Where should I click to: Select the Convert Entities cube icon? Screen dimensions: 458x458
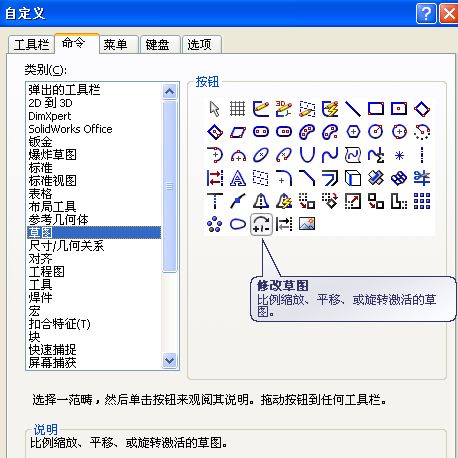coord(353,178)
